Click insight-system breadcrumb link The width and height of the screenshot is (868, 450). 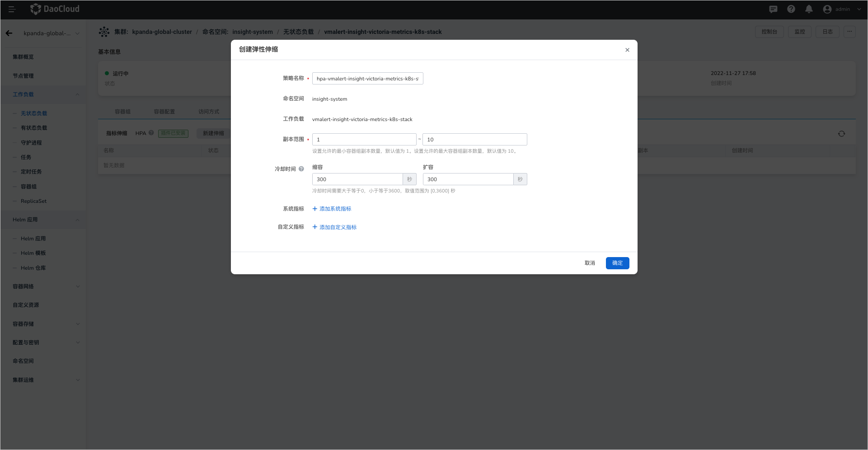(253, 32)
